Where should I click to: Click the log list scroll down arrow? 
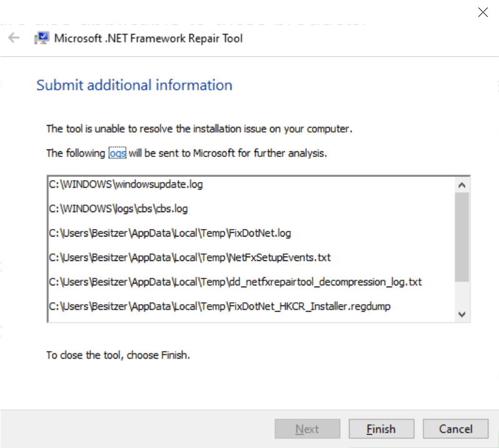(x=461, y=314)
